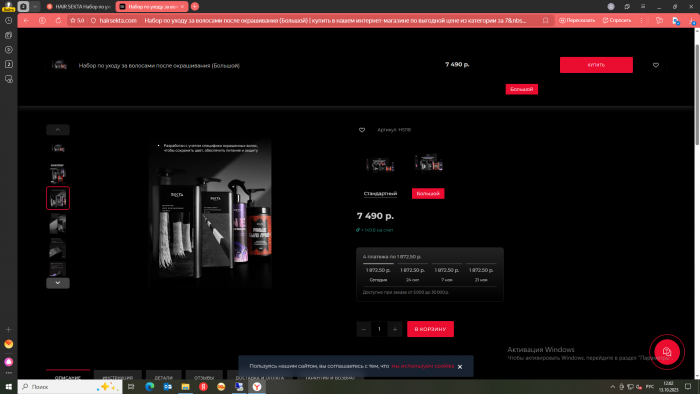Viewport: 700px width, 394px height.
Task: Open the ДЕТАЛИ tab
Action: (163, 376)
